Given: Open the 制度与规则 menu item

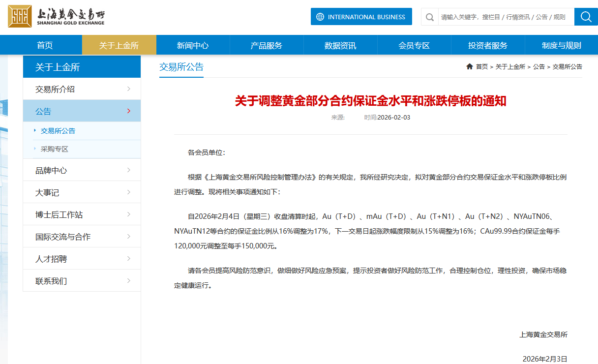Looking at the screenshot, I should pos(561,45).
